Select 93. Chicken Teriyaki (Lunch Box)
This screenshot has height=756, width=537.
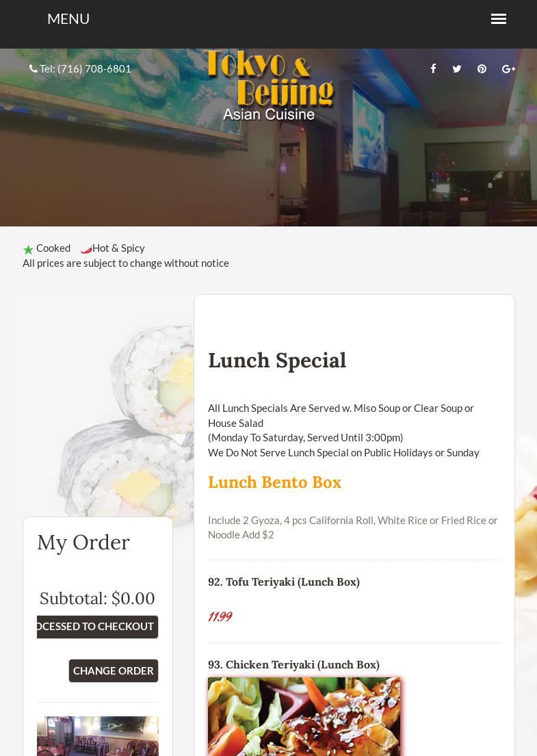coord(293,664)
